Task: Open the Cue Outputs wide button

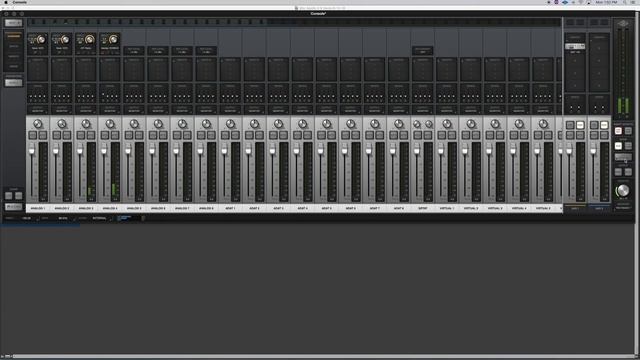Action: (623, 157)
